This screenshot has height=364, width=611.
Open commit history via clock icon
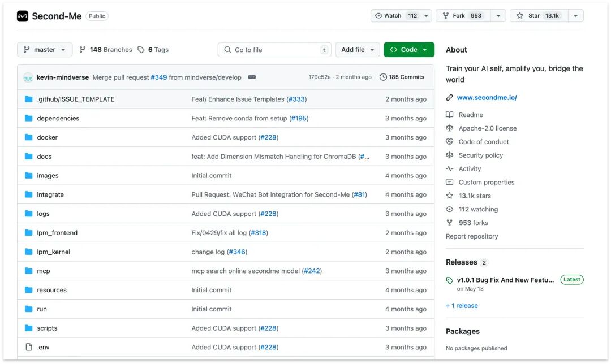click(383, 77)
